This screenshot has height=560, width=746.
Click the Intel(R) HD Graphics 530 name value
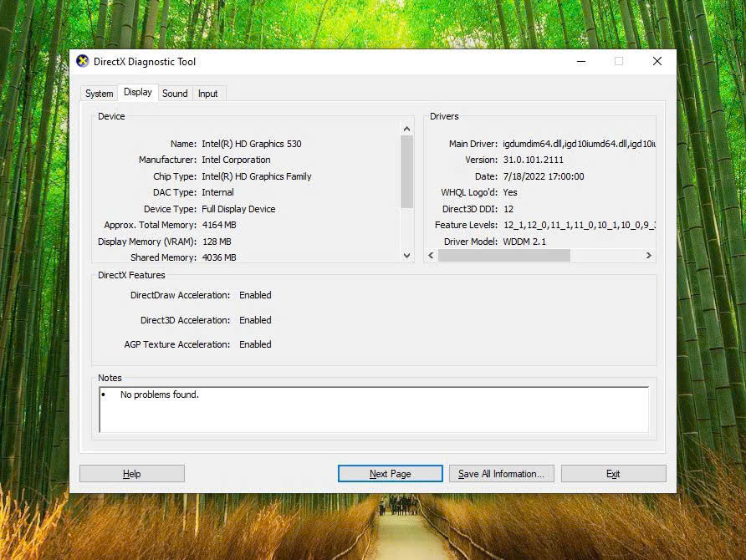(x=251, y=144)
